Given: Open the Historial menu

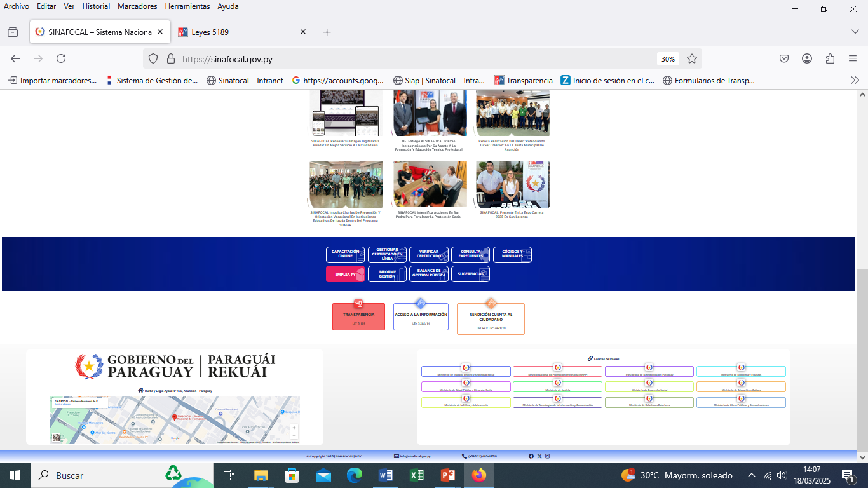Looking at the screenshot, I should (x=96, y=6).
